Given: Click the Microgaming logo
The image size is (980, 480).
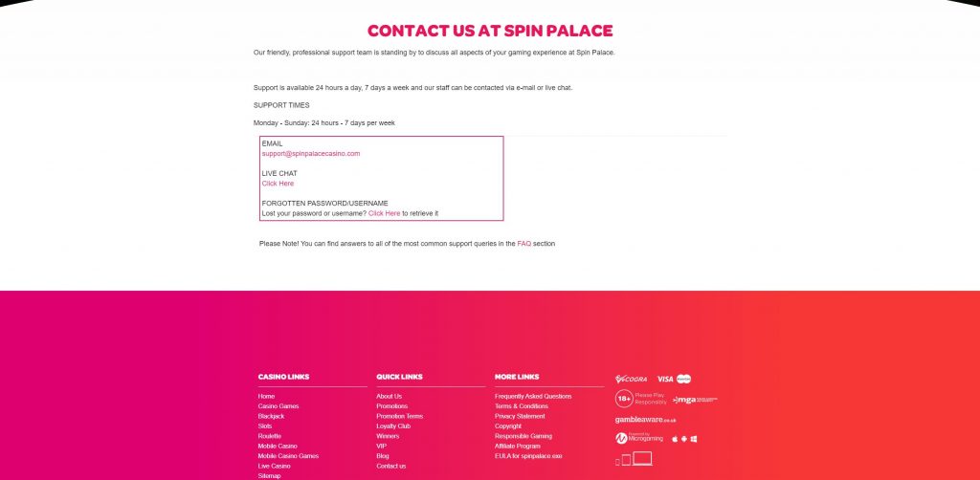Looking at the screenshot, I should pos(638,438).
